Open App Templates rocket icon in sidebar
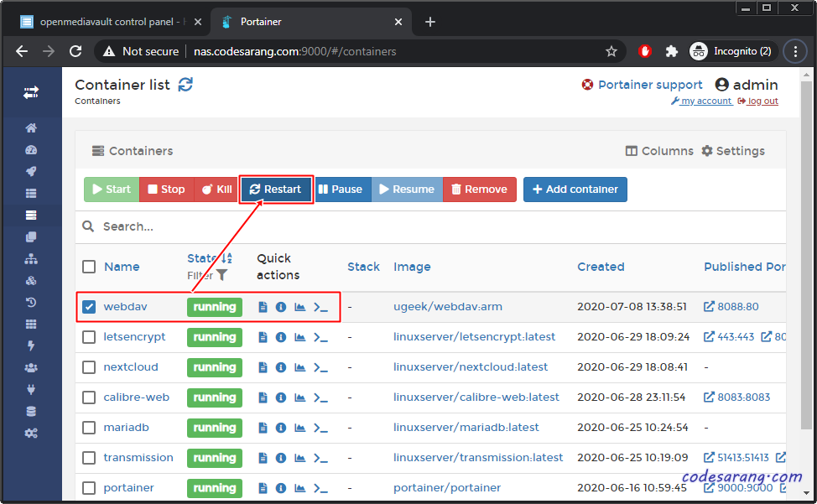The width and height of the screenshot is (817, 504). click(31, 171)
